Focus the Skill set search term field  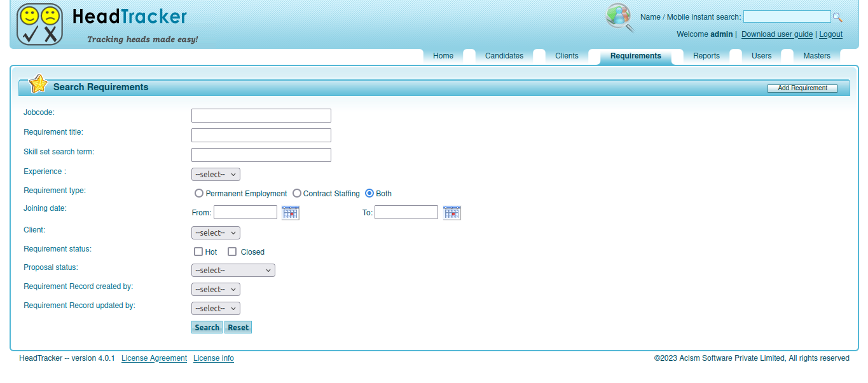(x=261, y=155)
